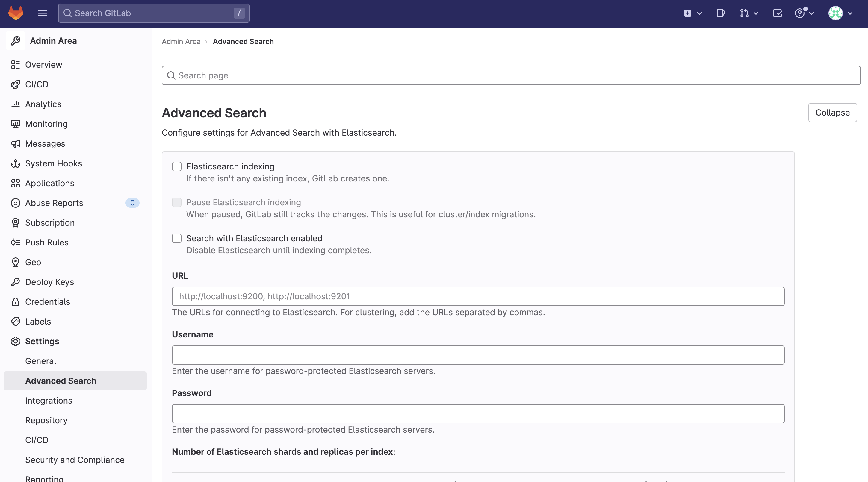Open the General settings page

[40, 361]
